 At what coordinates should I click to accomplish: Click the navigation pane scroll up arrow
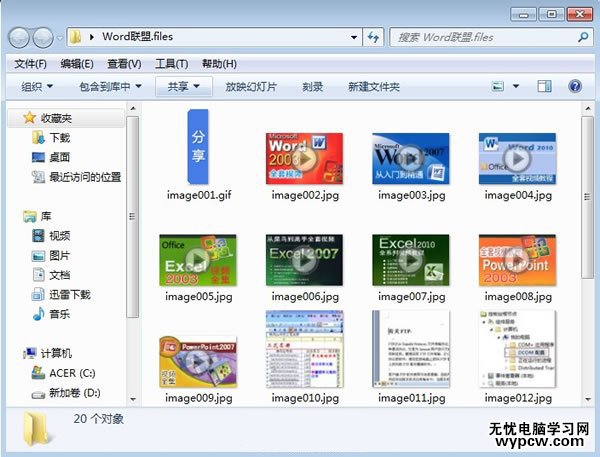pyautogui.click(x=133, y=109)
